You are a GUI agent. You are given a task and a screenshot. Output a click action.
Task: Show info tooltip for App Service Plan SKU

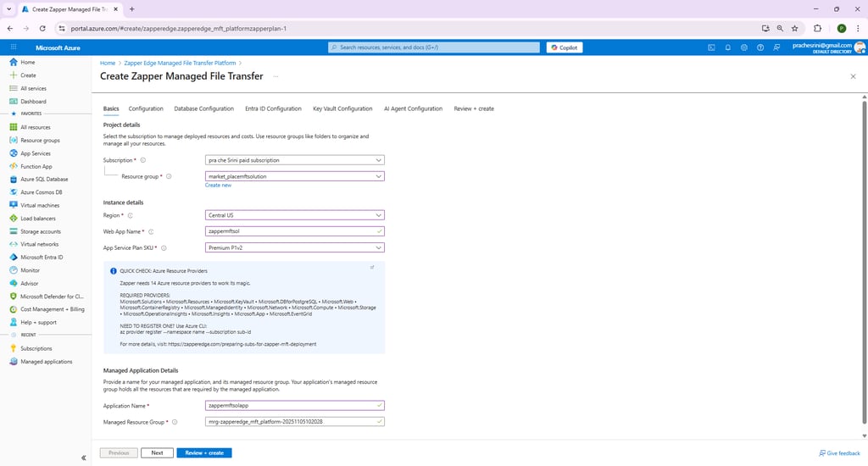[x=164, y=248]
